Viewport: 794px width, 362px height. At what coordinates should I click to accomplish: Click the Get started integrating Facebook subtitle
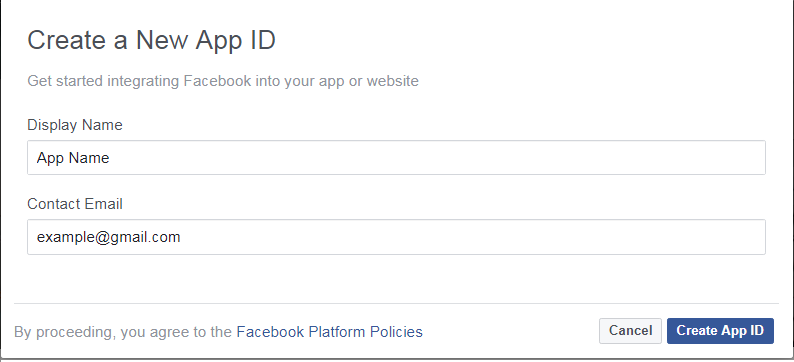pyautogui.click(x=223, y=81)
